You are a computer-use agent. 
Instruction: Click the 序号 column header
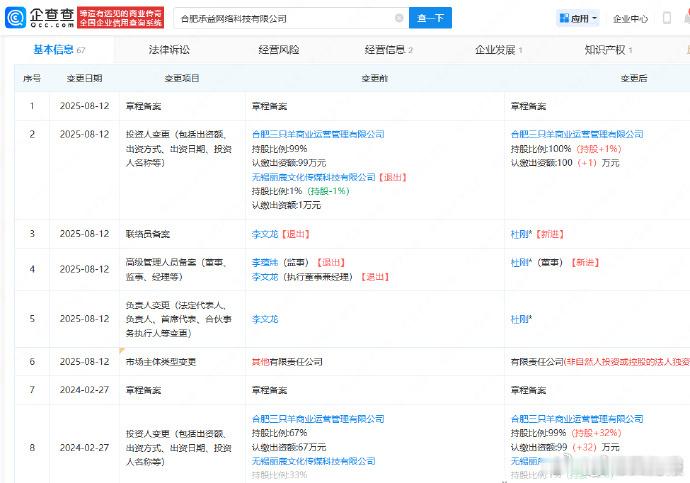pos(32,78)
